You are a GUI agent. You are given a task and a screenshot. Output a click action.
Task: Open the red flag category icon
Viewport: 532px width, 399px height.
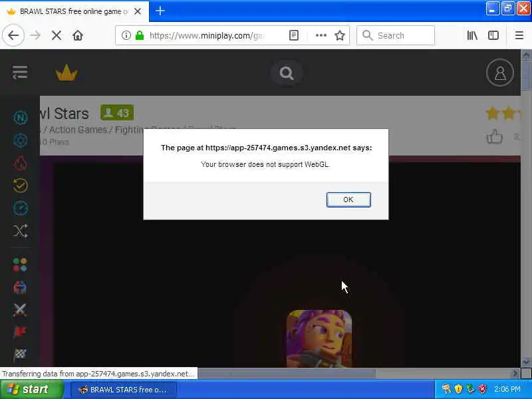point(20,332)
